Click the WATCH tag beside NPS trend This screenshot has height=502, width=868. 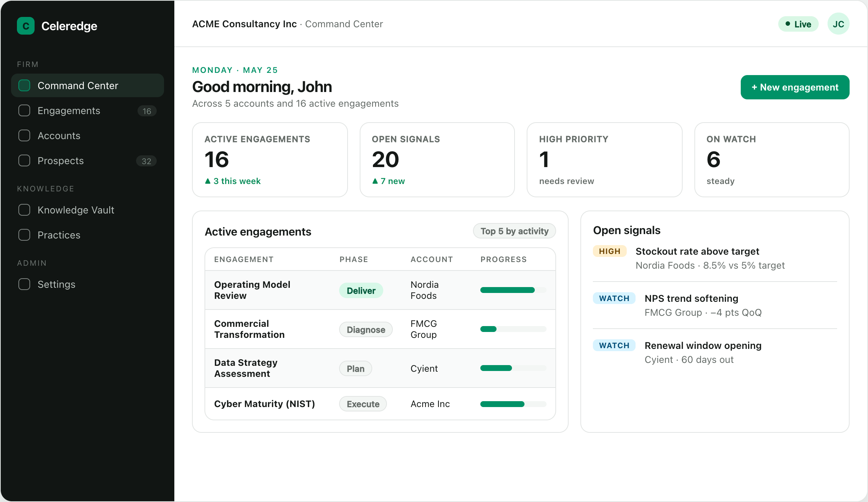pyautogui.click(x=614, y=298)
